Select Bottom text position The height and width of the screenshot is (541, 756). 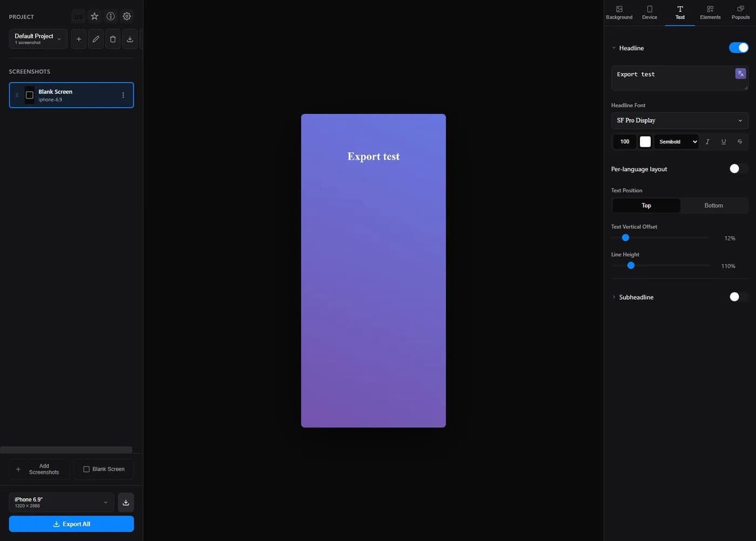point(714,205)
